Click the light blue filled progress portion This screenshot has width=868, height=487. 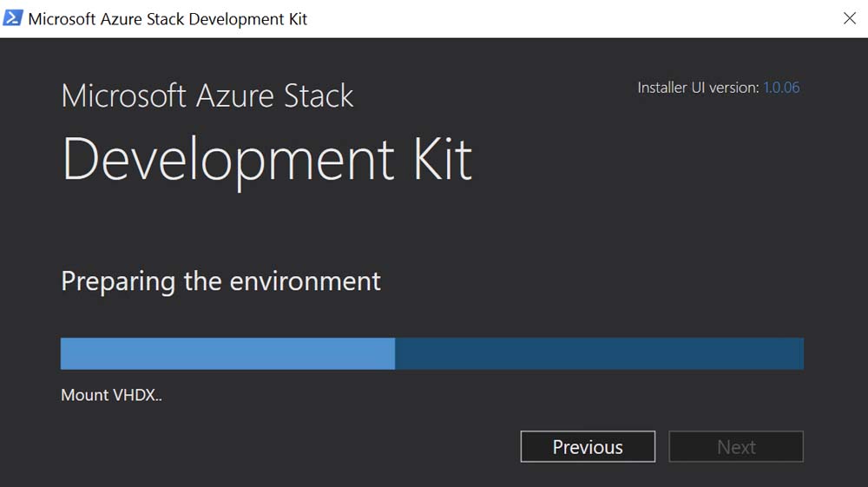(227, 354)
